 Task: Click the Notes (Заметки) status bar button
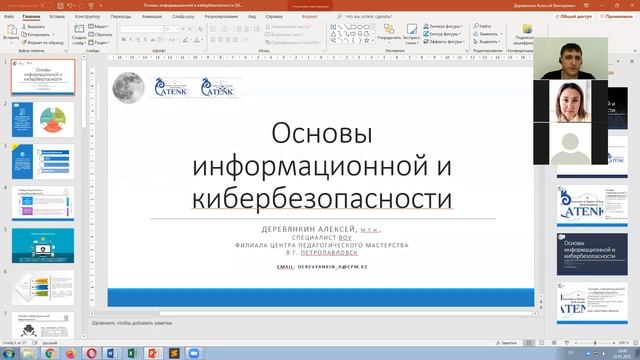click(x=506, y=343)
